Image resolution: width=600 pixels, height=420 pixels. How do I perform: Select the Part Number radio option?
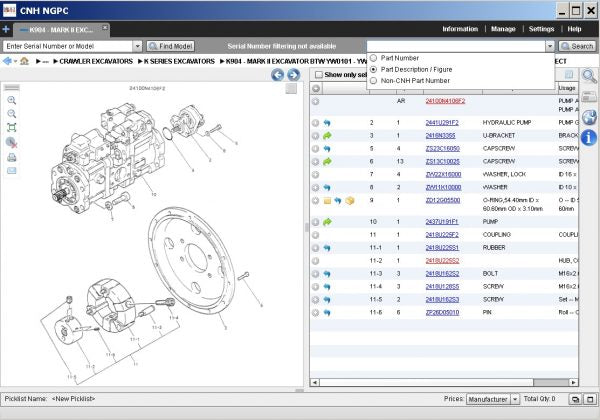point(374,58)
